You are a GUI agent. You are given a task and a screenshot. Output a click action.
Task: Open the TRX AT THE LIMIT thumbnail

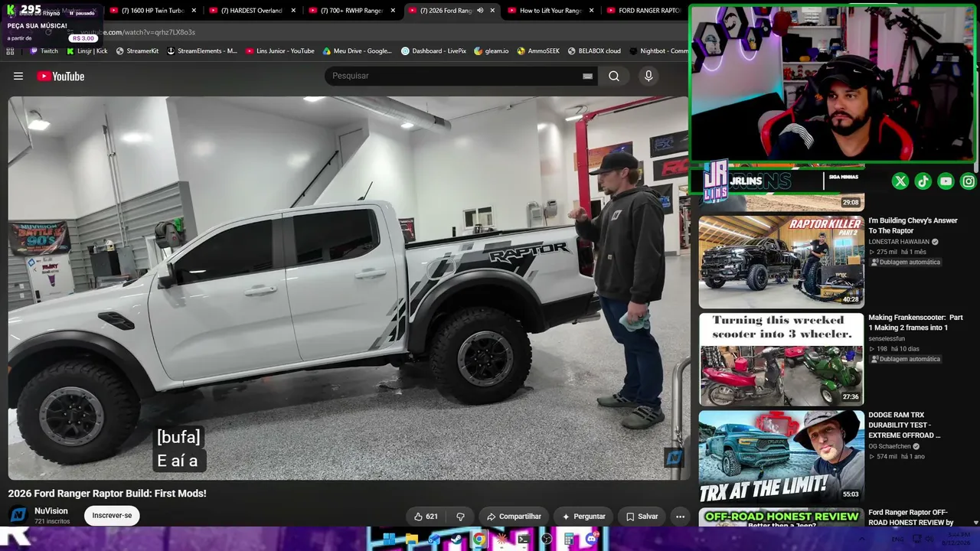point(781,457)
